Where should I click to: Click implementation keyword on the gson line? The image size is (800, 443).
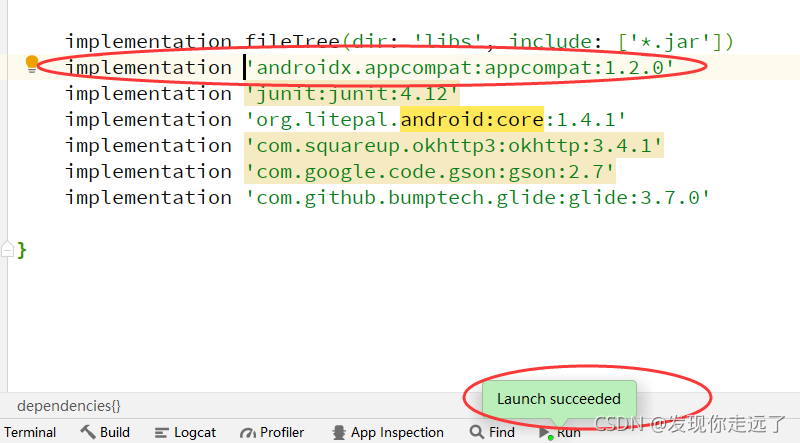tap(148, 171)
